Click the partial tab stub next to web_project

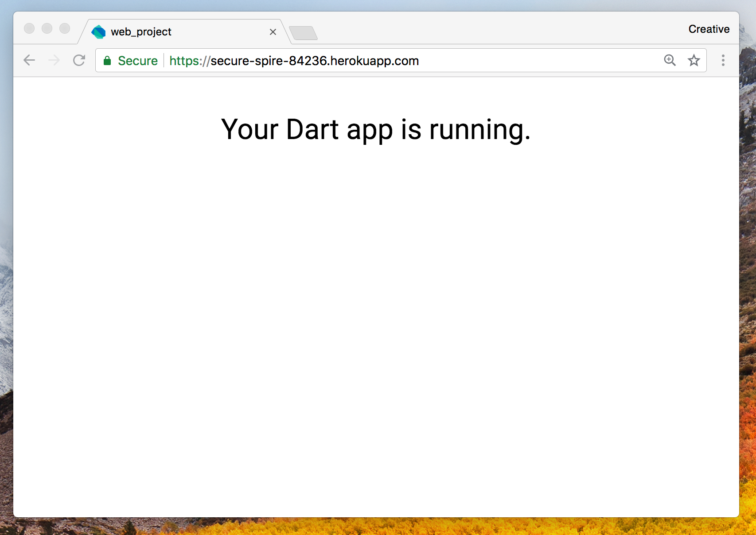point(304,32)
